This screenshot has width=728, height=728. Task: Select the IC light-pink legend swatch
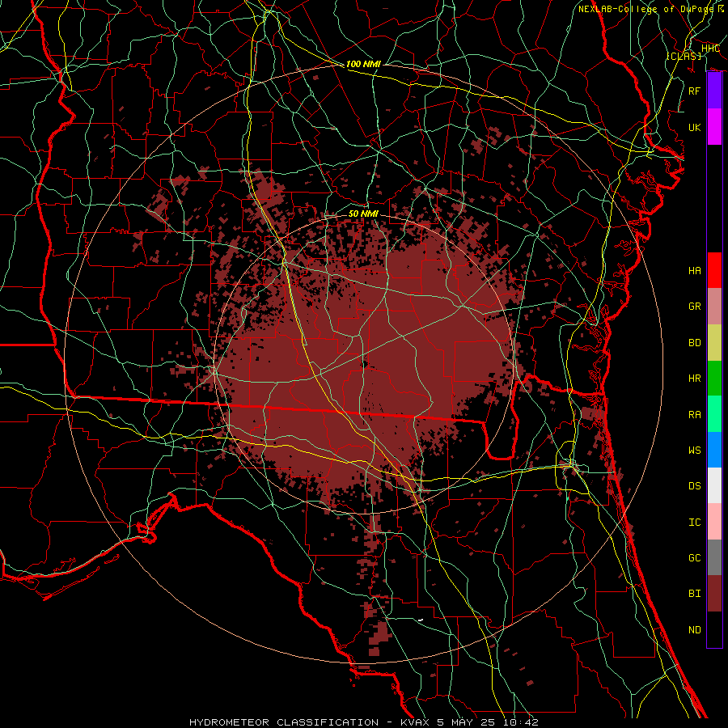click(x=714, y=522)
